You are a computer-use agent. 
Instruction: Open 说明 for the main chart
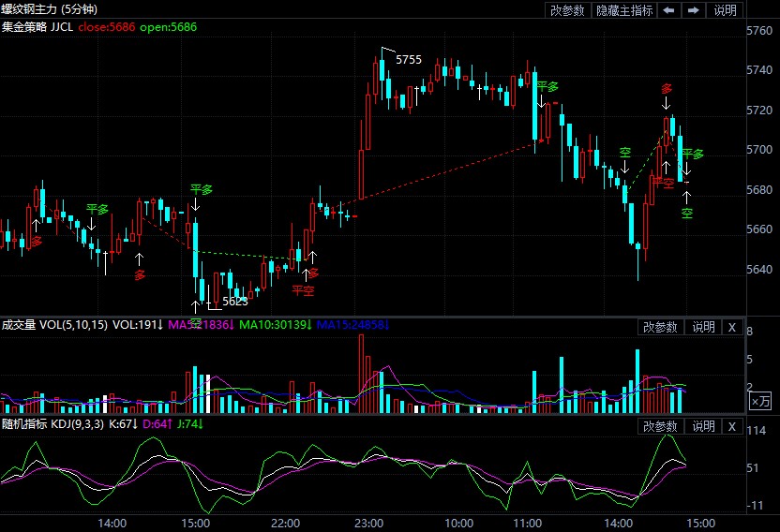click(x=726, y=10)
